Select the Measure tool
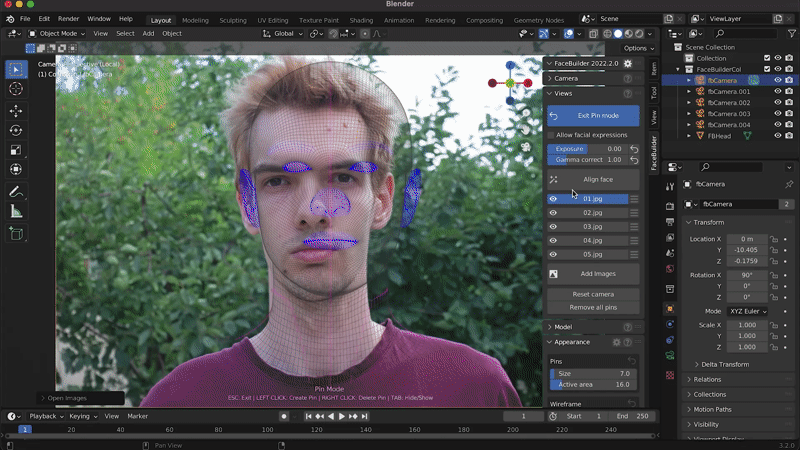800x450 pixels. pos(16,211)
